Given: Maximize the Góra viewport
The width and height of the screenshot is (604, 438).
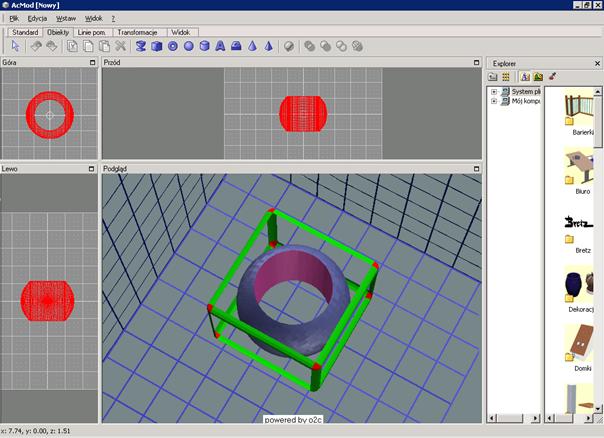Looking at the screenshot, I should pos(92,62).
